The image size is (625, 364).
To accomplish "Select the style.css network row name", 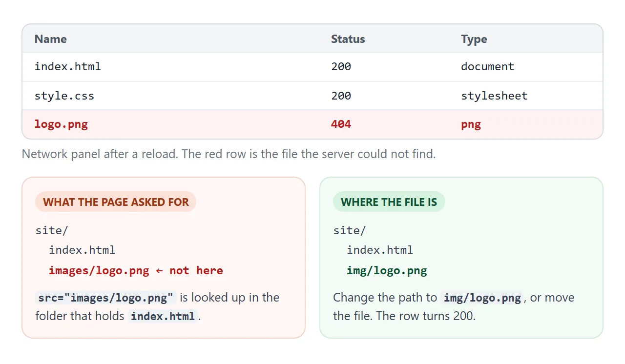I will 64,96.
